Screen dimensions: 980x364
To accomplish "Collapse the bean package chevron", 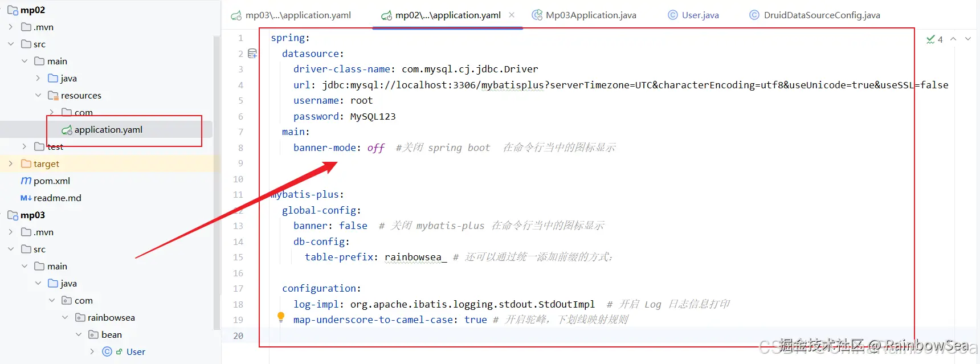I will click(79, 334).
